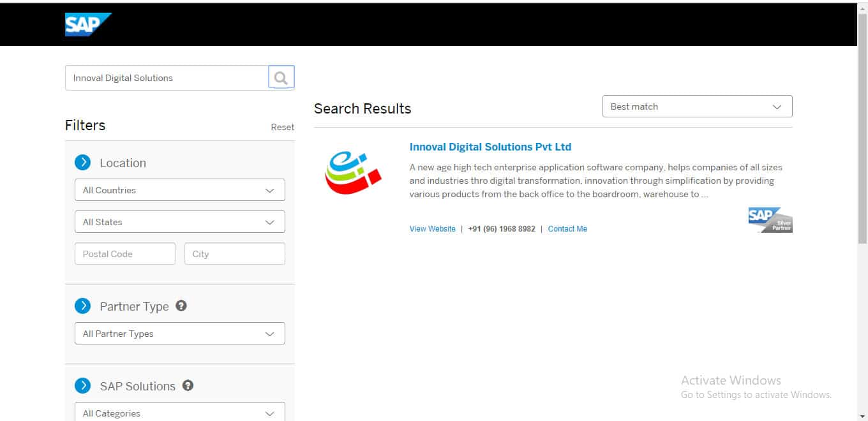Click the View Website link
Screen dimensions: 868x421
pyautogui.click(x=432, y=229)
